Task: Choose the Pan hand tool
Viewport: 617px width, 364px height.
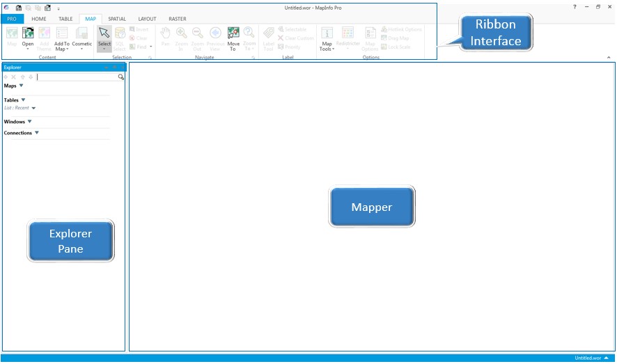Action: click(165, 37)
